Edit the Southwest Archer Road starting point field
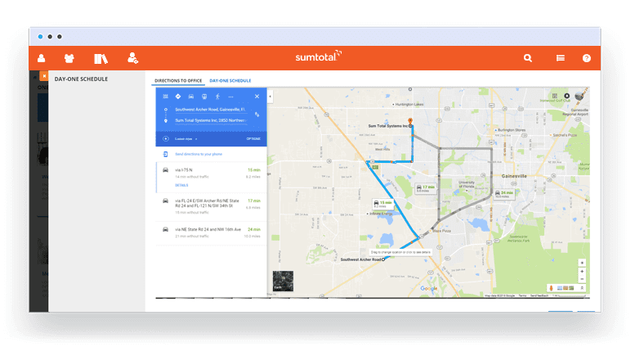This screenshot has height=347, width=644. pyautogui.click(x=210, y=110)
